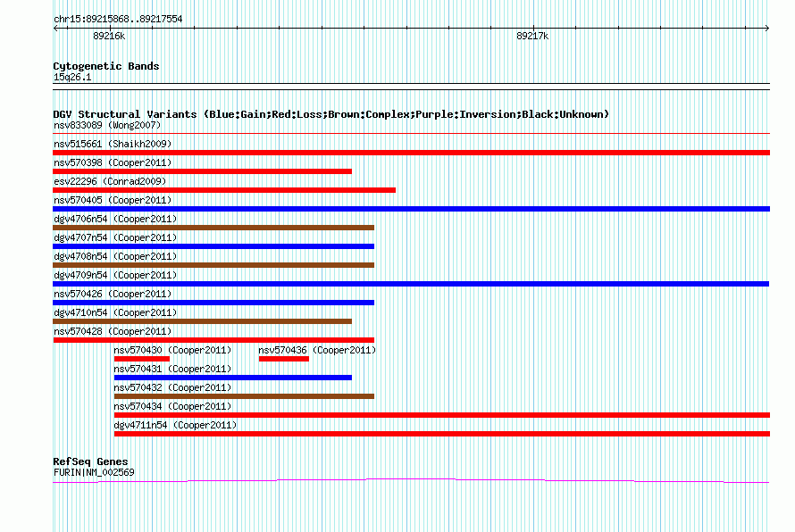Click the Cytogenetic Bands track title
Image resolution: width=795 pixels, height=532 pixels.
click(x=106, y=66)
